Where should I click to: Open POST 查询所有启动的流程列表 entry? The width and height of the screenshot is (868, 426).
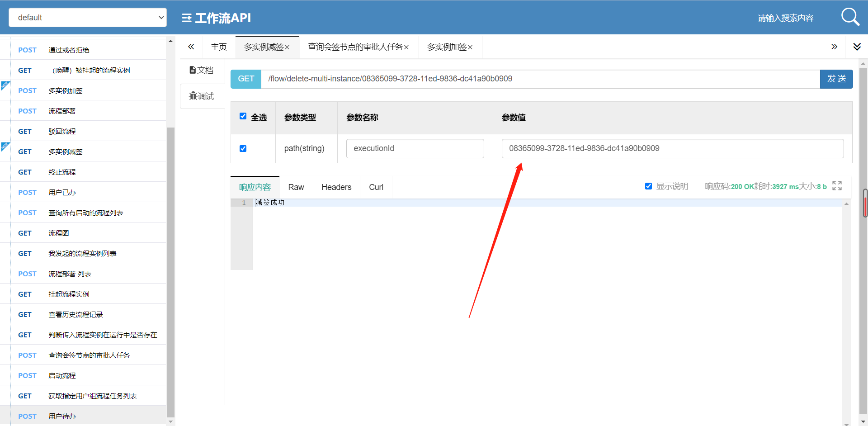tap(83, 213)
